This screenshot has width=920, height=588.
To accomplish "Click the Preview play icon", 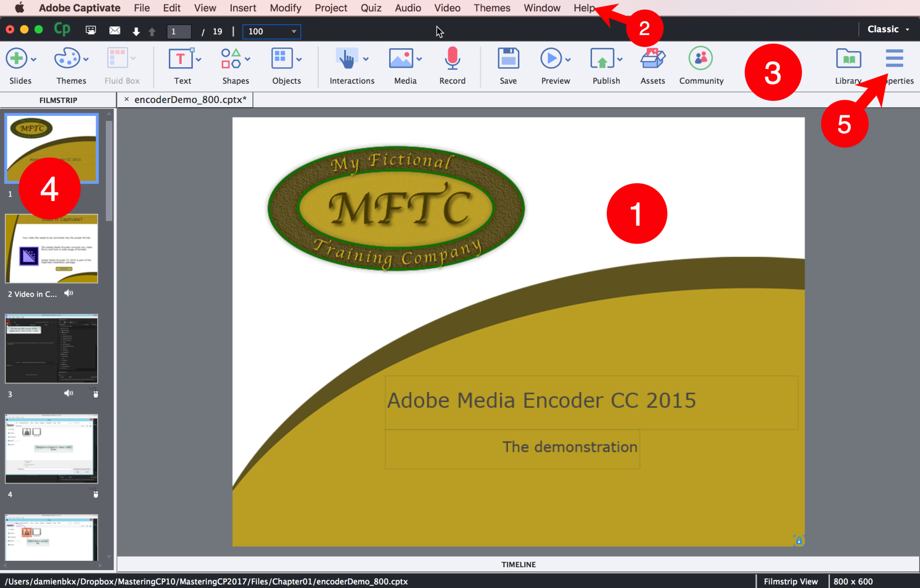I will 551,58.
